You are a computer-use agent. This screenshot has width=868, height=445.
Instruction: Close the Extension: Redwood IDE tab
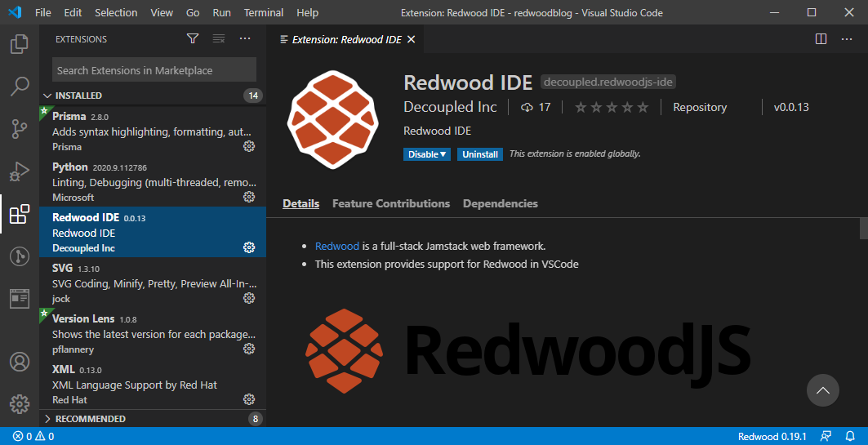click(411, 39)
